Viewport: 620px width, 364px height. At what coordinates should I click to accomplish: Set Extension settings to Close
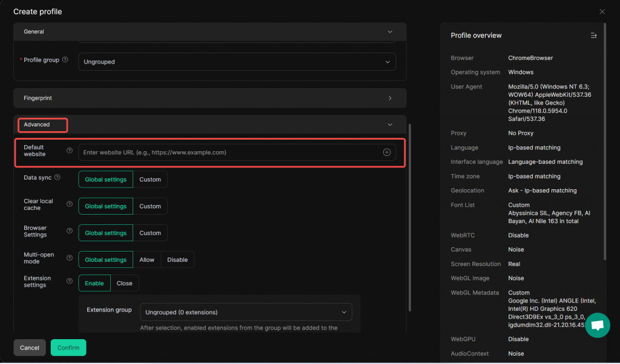[x=125, y=283]
